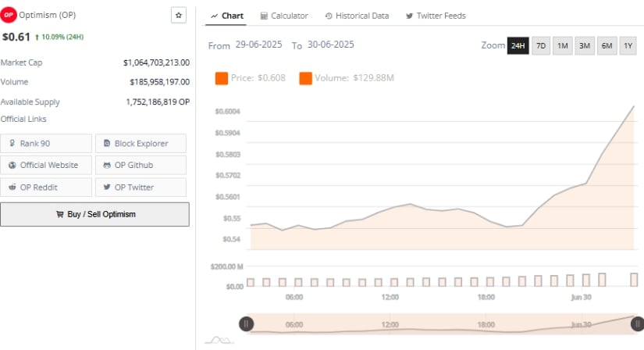Click the green 24H up arrow icon
This screenshot has width=644, height=350.
37,37
